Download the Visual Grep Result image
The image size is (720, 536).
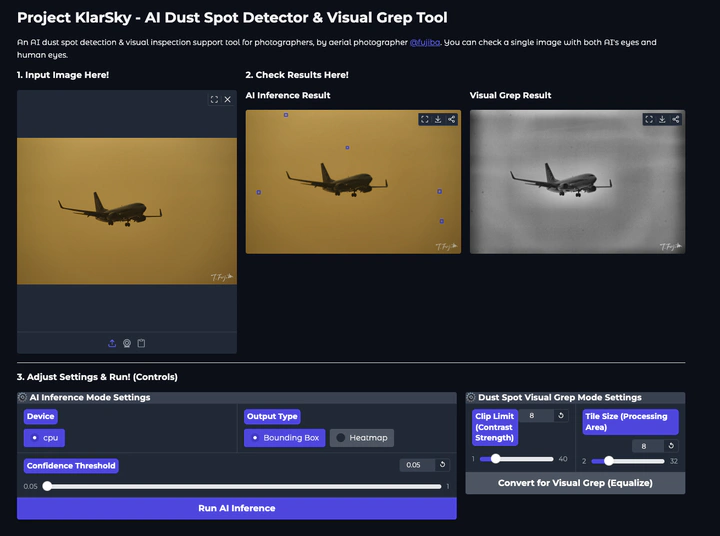point(662,119)
